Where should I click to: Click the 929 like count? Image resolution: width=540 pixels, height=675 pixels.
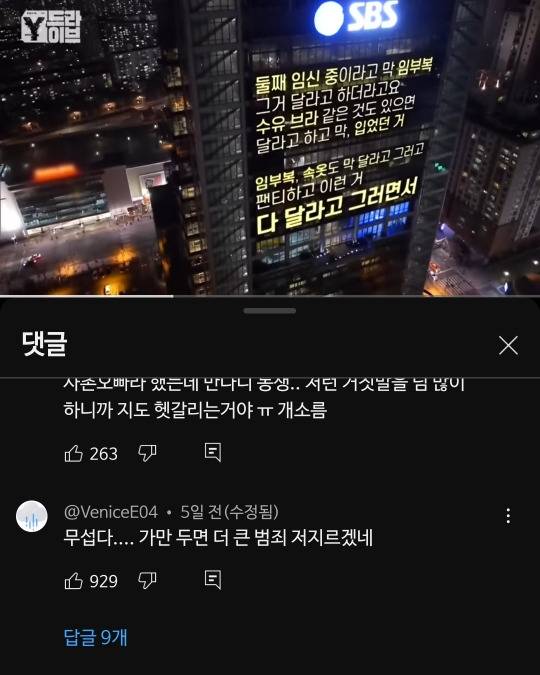104,581
